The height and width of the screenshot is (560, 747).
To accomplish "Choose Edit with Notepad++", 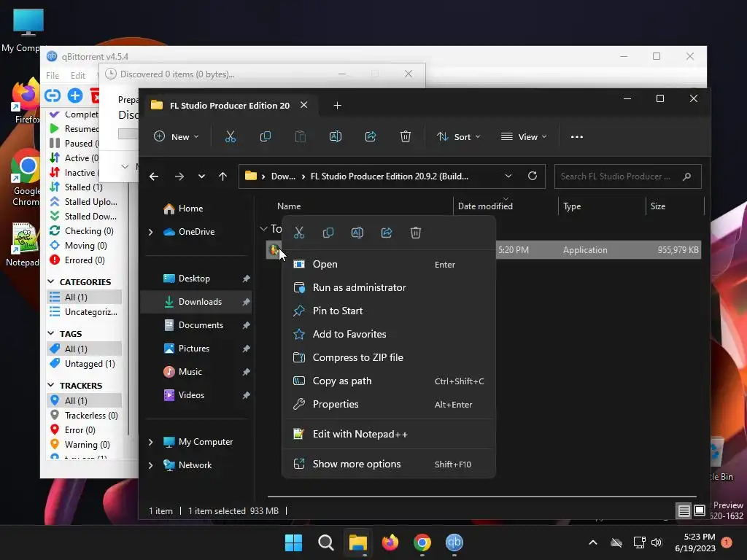I will (389, 435).
